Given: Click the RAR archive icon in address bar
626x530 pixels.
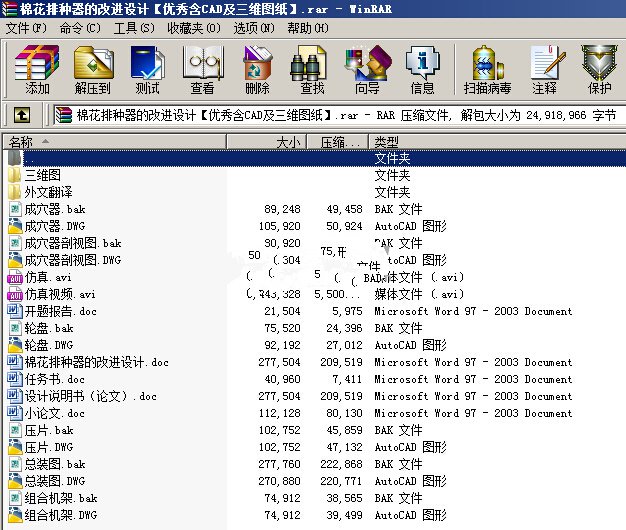Looking at the screenshot, I should coord(63,115).
